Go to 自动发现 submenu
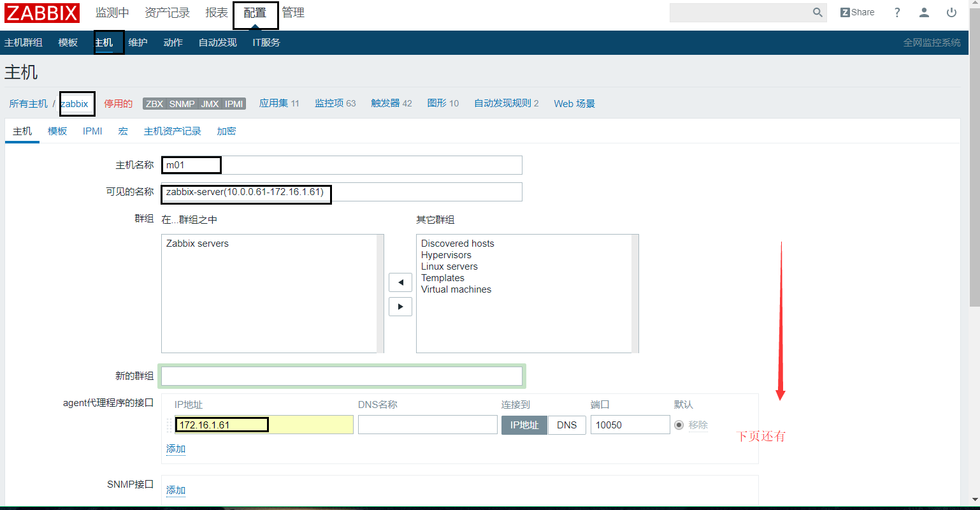Viewport: 980px width, 510px height. click(x=217, y=43)
